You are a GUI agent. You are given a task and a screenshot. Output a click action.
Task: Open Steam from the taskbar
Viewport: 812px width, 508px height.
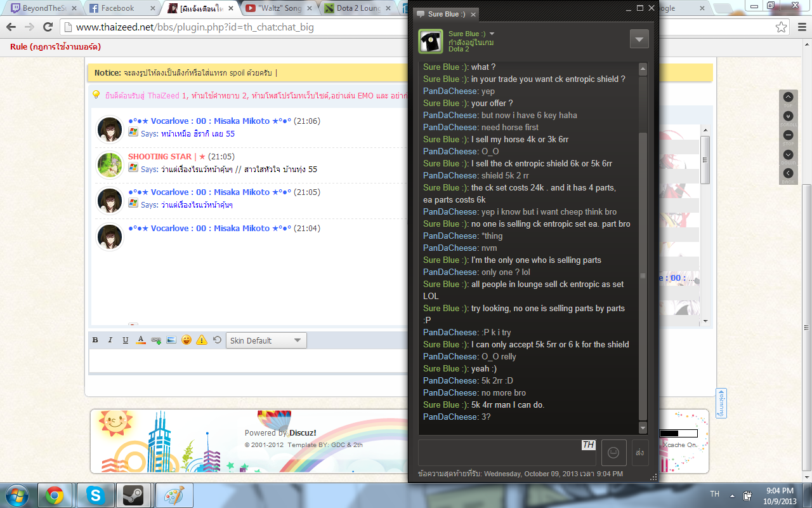[133, 495]
